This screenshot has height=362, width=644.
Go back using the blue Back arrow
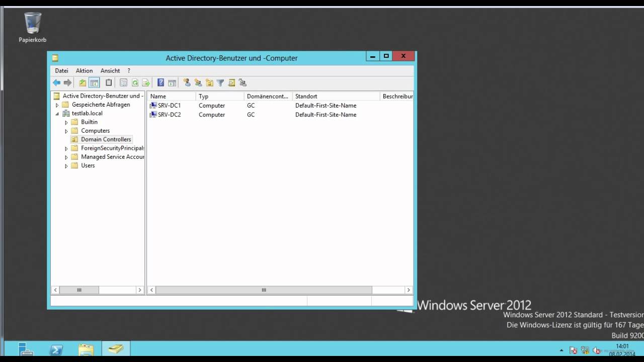pyautogui.click(x=56, y=83)
